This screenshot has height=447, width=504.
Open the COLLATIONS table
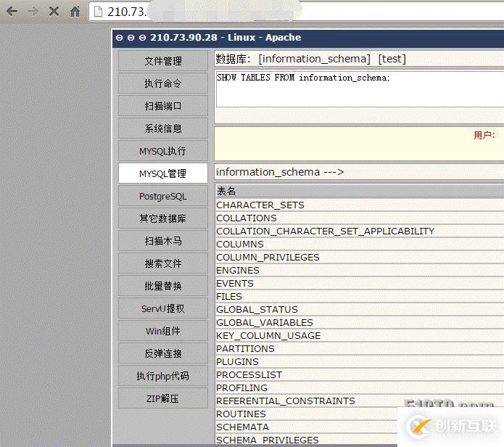(x=247, y=218)
